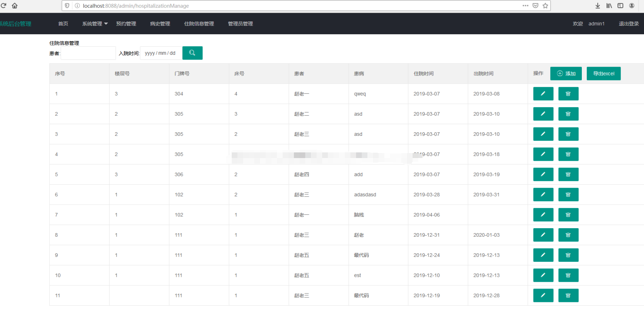Viewport: 644px width, 321px height.
Task: Go to 首页 in navigation
Action: pyautogui.click(x=63, y=24)
